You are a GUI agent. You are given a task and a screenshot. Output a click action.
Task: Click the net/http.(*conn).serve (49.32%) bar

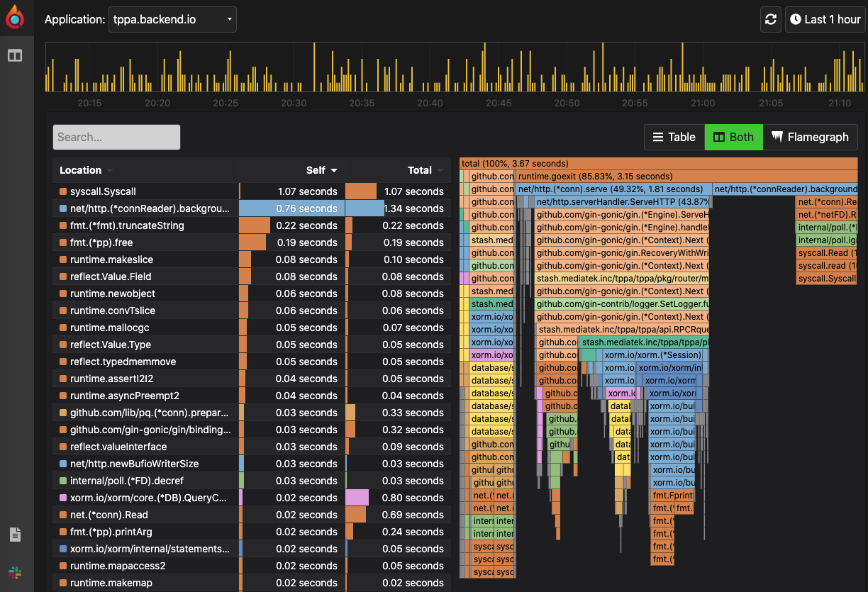tap(614, 189)
